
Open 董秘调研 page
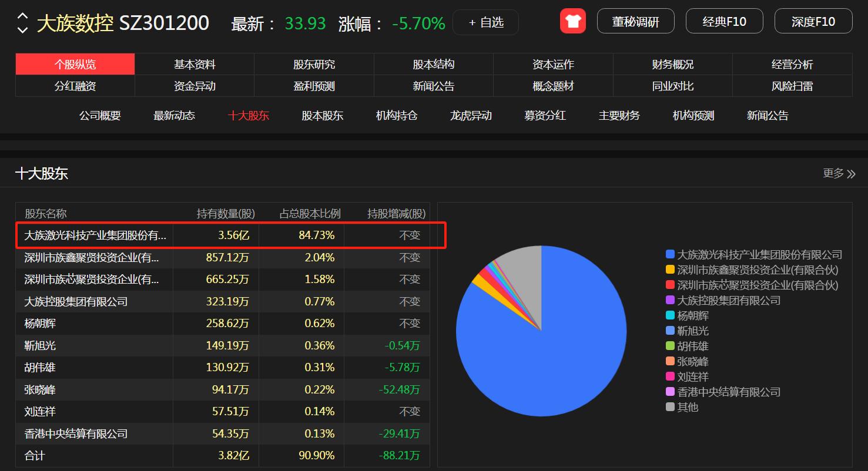coord(635,22)
